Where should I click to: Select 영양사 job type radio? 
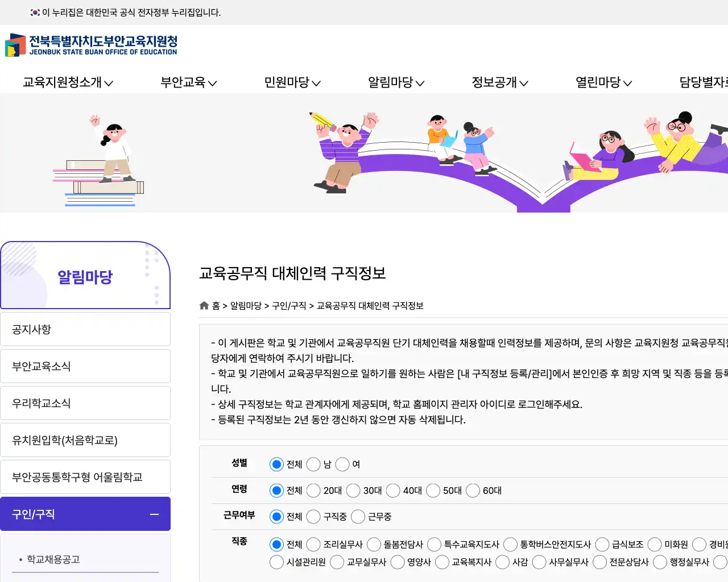pos(398,562)
